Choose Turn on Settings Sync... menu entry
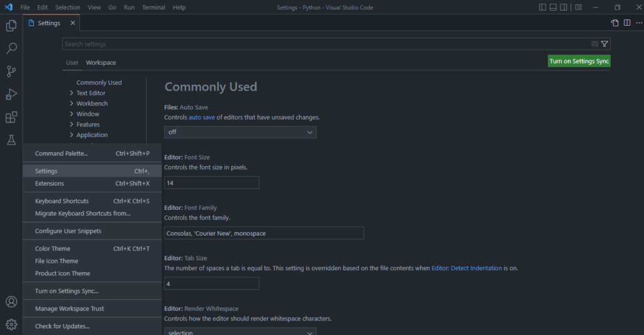 click(x=92, y=291)
